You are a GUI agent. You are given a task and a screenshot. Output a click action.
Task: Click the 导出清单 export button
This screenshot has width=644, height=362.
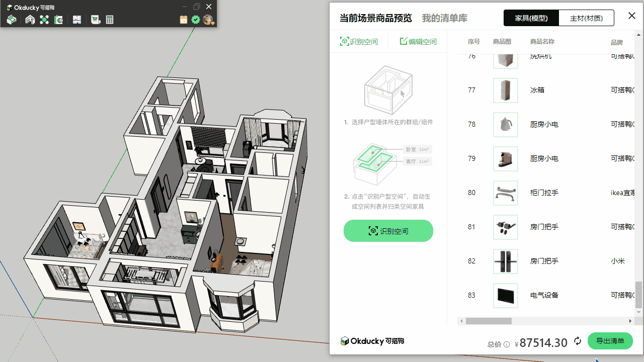pyautogui.click(x=610, y=341)
